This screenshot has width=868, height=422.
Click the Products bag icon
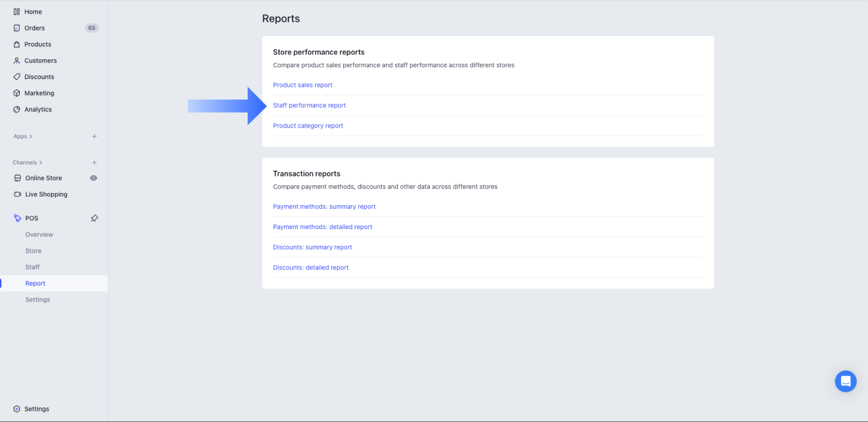point(17,44)
